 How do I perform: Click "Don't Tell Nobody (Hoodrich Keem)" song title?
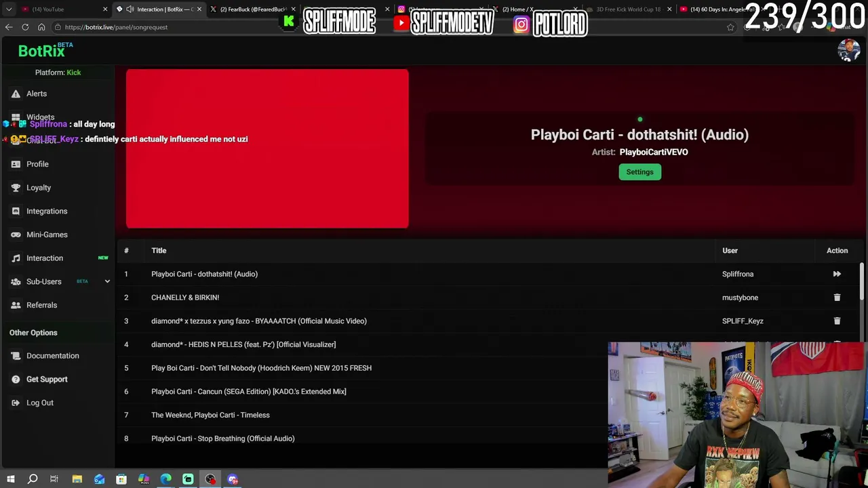(x=261, y=368)
